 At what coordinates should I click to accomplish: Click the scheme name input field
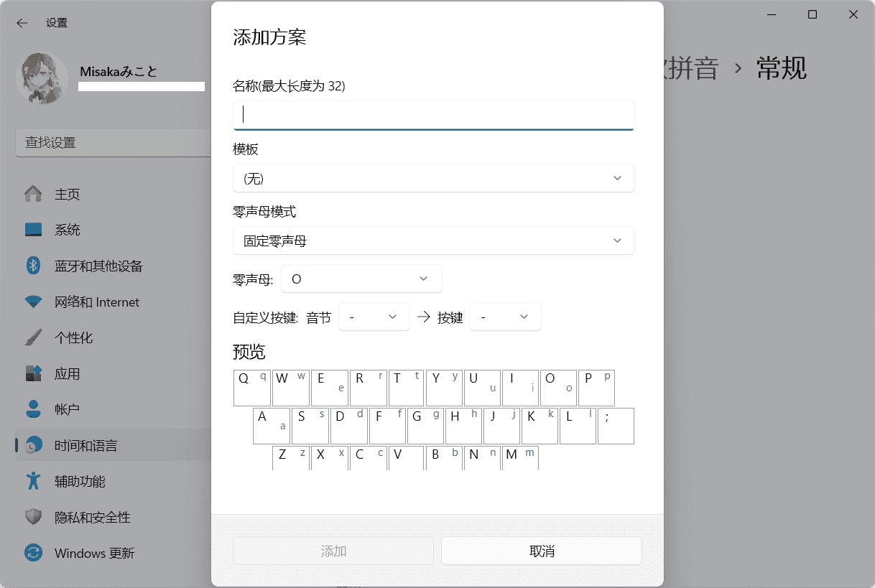(433, 113)
